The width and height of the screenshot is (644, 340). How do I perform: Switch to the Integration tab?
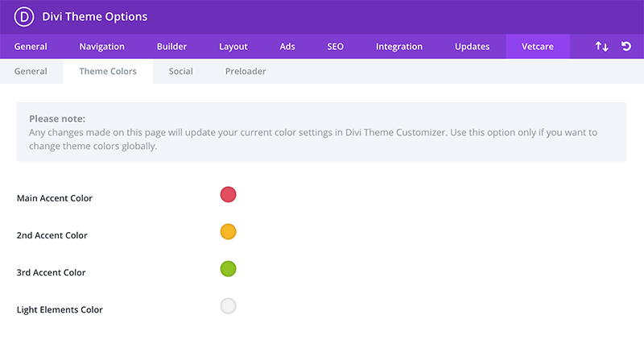pos(399,47)
